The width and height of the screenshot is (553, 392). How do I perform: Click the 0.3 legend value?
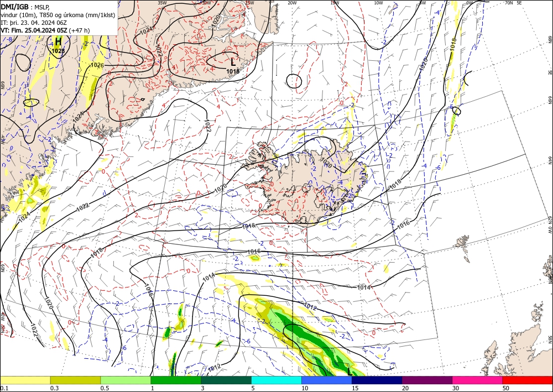pos(54,388)
